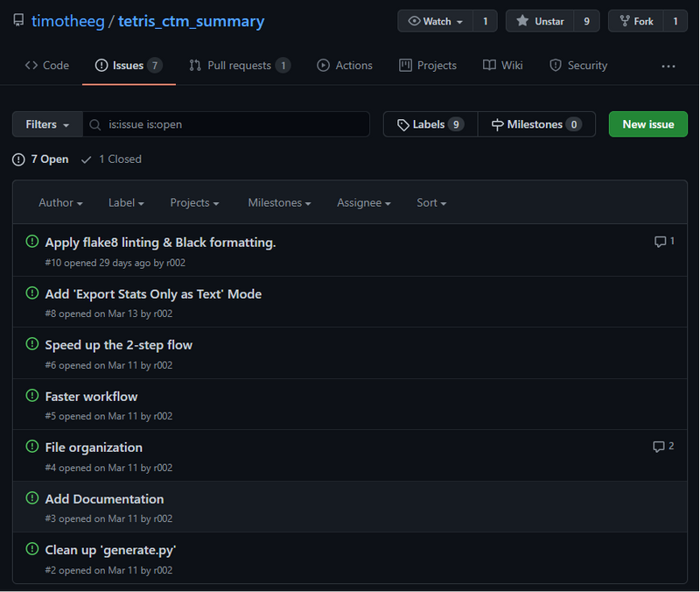Switch to the Wiki tab

(502, 66)
